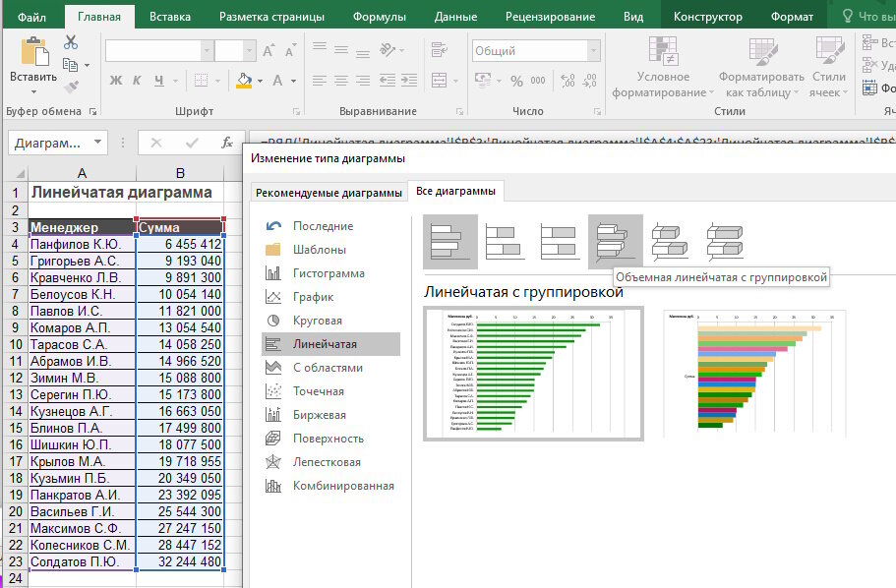
Task: Pick the green bars chart preview
Action: click(x=533, y=374)
